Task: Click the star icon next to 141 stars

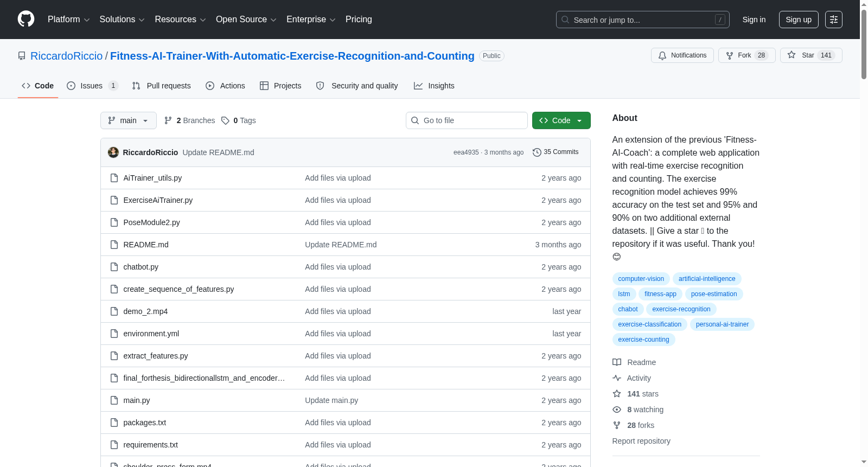Action: click(617, 394)
